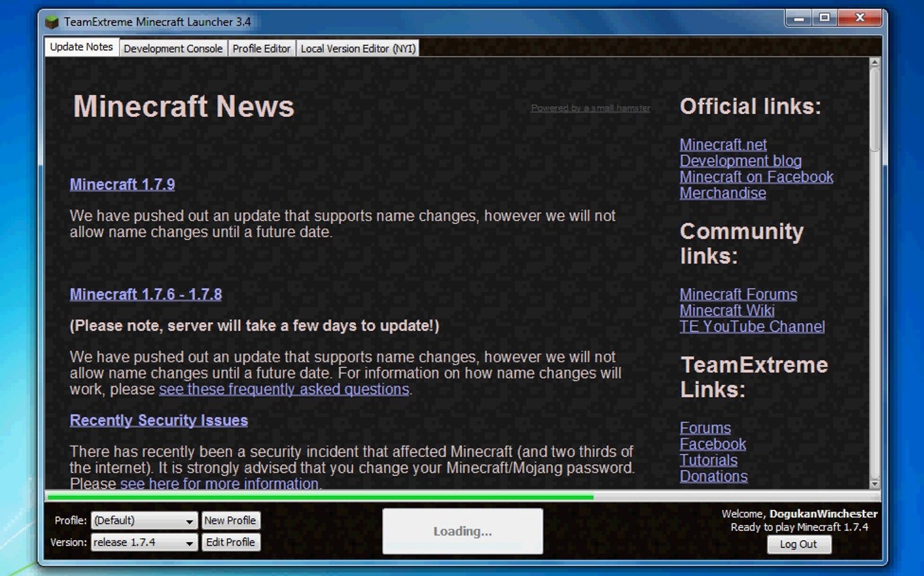Click the 'TeamExtreme Links:' heading

coord(754,377)
